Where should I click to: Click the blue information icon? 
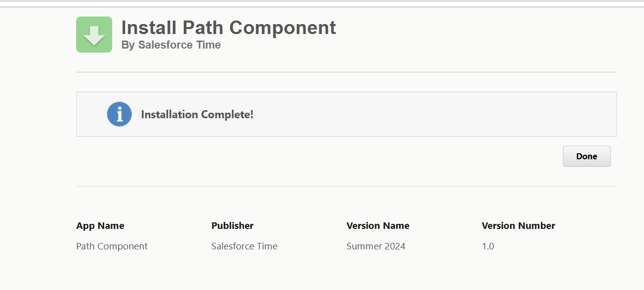point(119,114)
